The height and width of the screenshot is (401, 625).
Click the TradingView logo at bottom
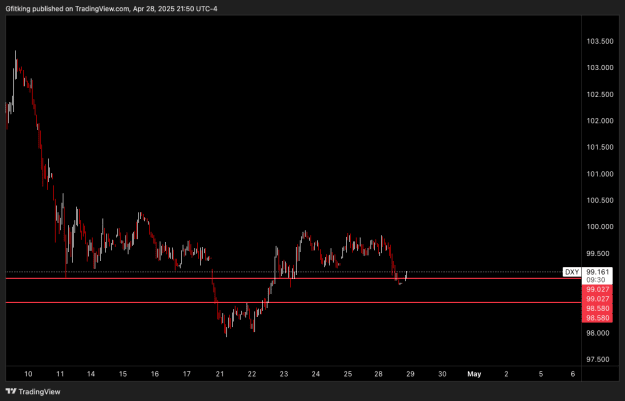click(x=33, y=391)
